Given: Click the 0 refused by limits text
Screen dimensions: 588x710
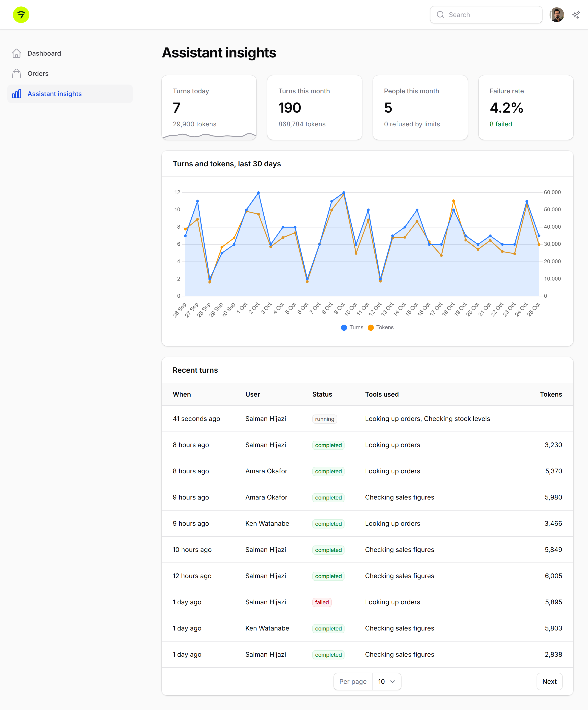Looking at the screenshot, I should pyautogui.click(x=412, y=124).
